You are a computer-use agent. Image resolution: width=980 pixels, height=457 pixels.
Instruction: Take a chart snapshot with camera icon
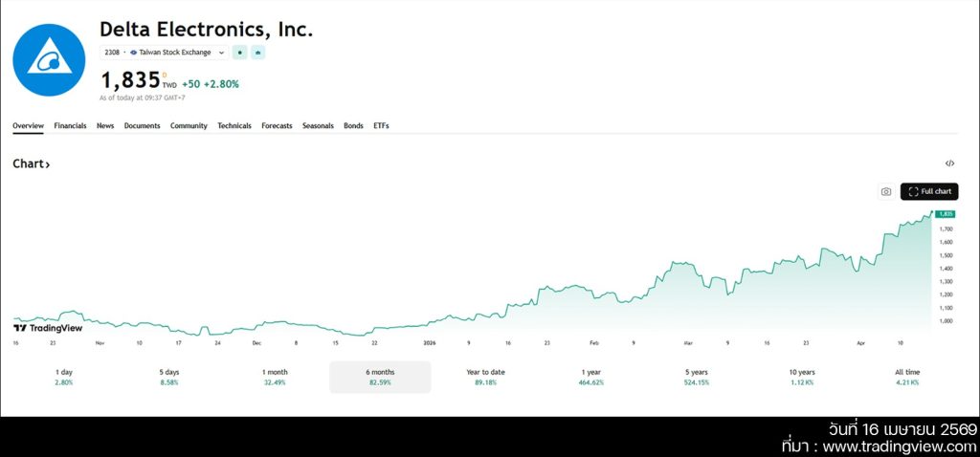click(885, 192)
